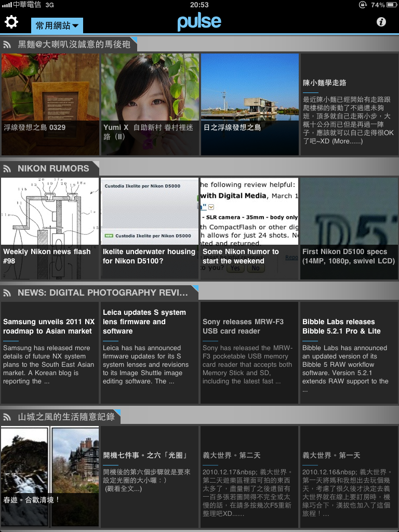The height and width of the screenshot is (532, 399).
Task: Read Bibble Labs releases Bibble 5.2.1 article
Action: 349,352
